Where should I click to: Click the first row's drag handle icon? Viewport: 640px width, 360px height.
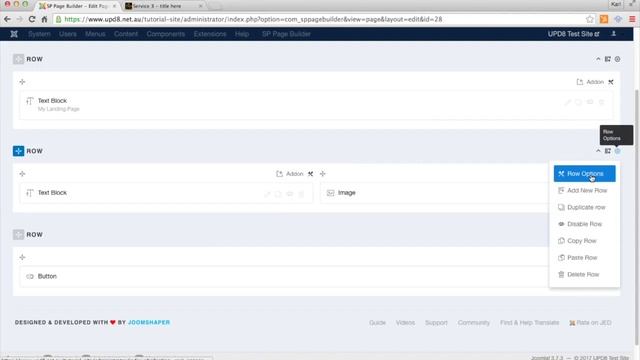pos(18,59)
